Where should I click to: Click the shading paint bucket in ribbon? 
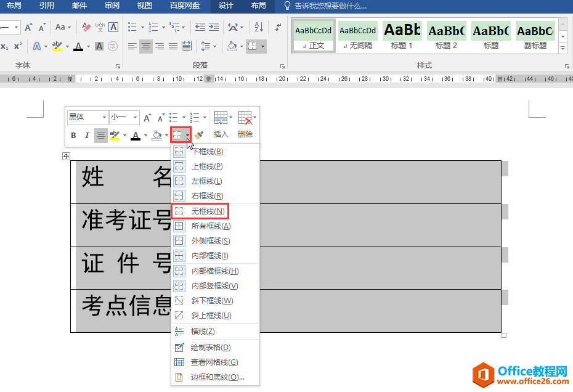[x=231, y=46]
